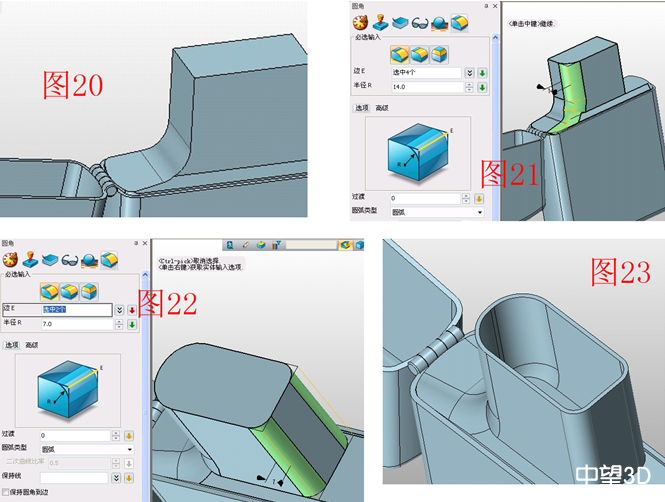Image resolution: width=665 pixels, height=502 pixels.
Task: Pin the 圆角 panel in Fig. 21
Action: click(486, 6)
